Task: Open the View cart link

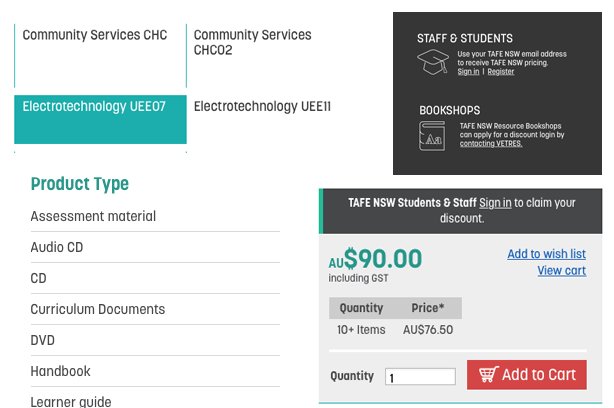Action: tap(562, 271)
